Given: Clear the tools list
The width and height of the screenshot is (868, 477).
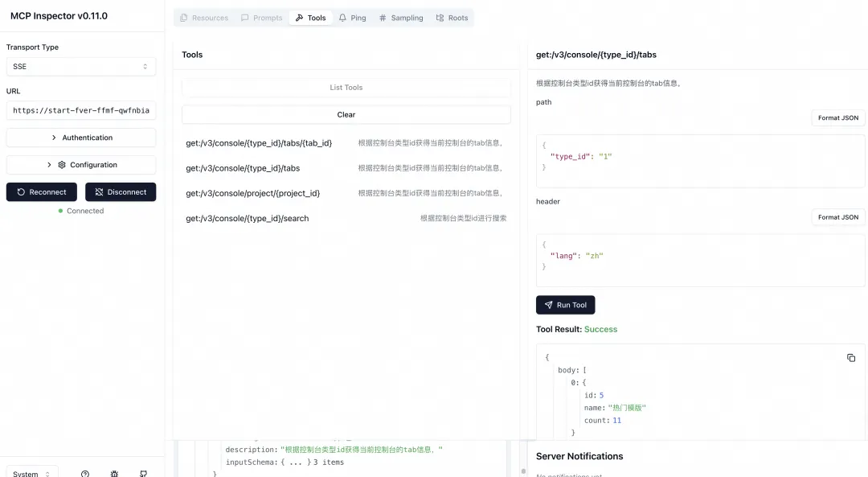Looking at the screenshot, I should point(346,115).
